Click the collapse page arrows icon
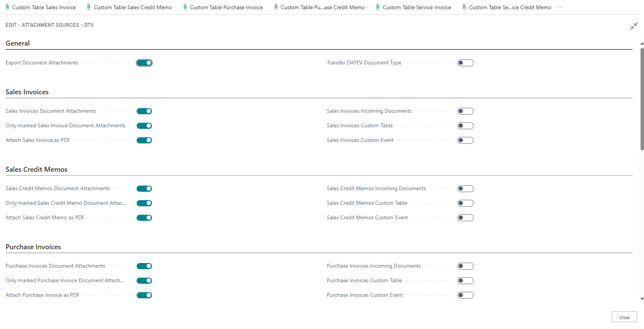 tap(634, 26)
